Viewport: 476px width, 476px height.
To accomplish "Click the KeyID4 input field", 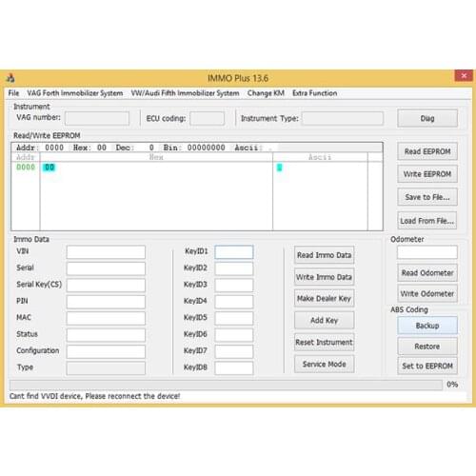I will [234, 302].
